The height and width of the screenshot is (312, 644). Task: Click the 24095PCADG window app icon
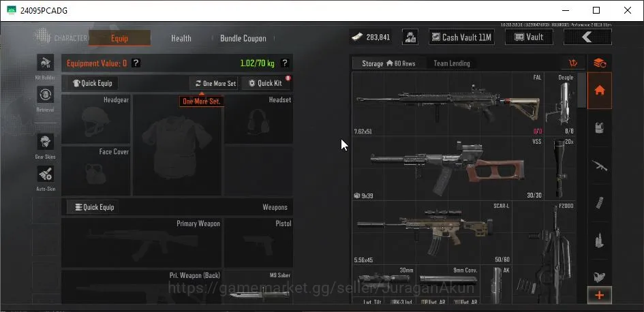pyautogui.click(x=12, y=10)
